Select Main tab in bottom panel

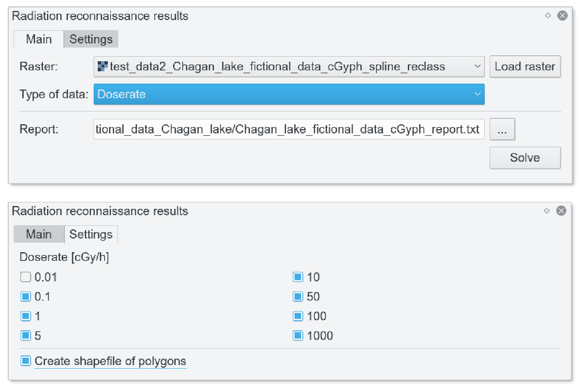pos(39,234)
